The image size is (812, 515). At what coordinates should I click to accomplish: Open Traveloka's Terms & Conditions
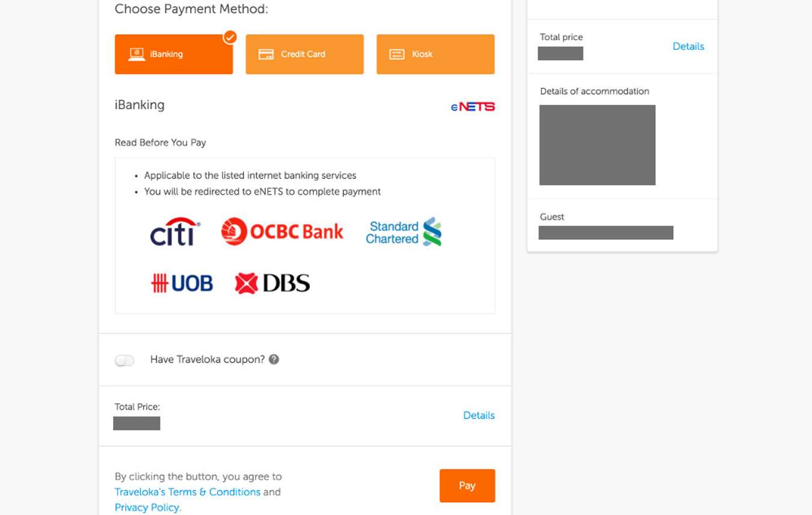[x=186, y=492]
